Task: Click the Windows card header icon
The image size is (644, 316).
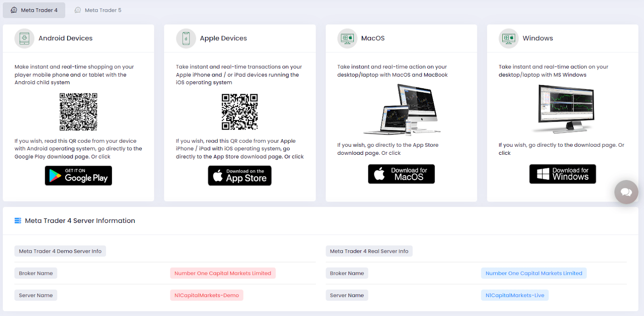Action: pyautogui.click(x=509, y=38)
